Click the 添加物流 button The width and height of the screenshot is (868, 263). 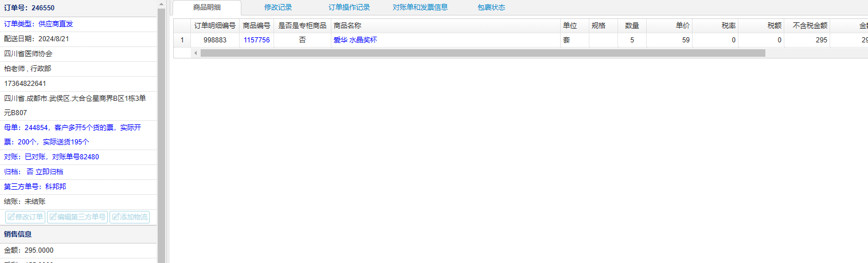click(129, 217)
